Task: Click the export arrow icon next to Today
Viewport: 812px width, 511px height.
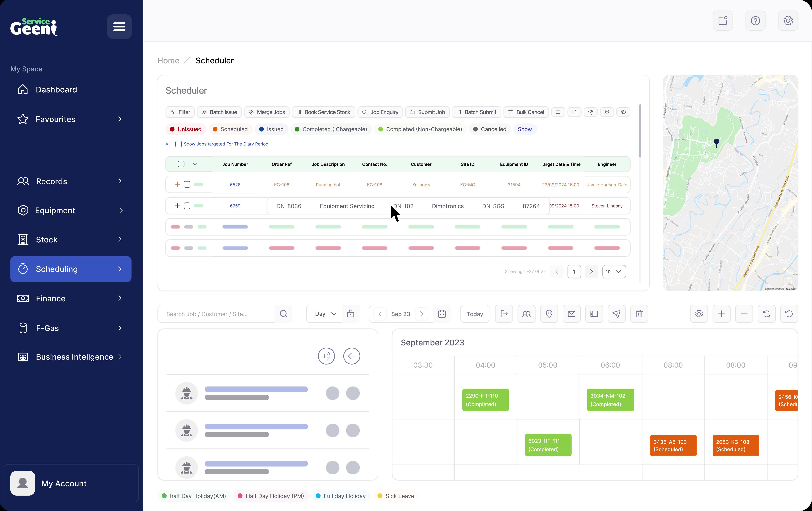Action: click(x=504, y=314)
